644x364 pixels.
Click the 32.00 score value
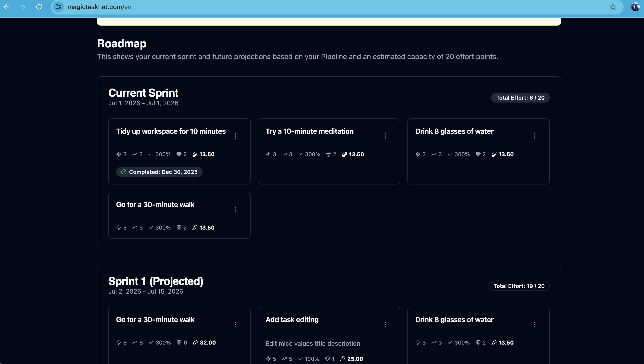point(208,342)
